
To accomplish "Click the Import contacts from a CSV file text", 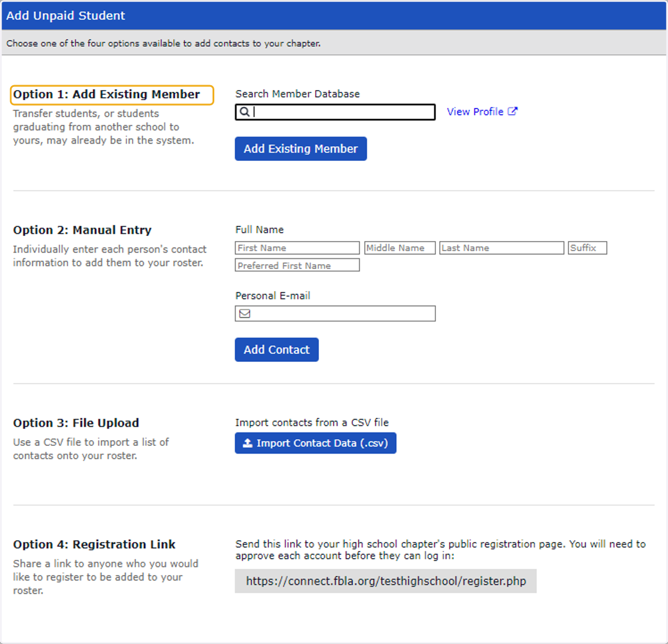I will click(x=312, y=422).
